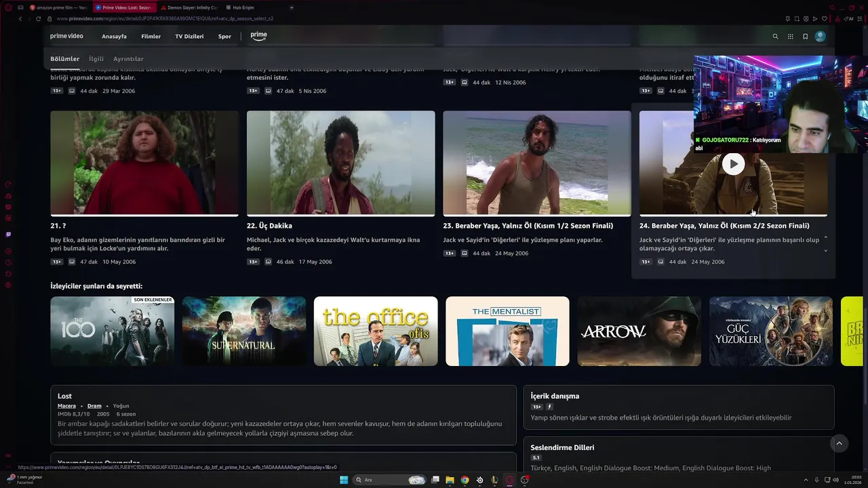Open the Supernatural show thumbnail

point(243,331)
